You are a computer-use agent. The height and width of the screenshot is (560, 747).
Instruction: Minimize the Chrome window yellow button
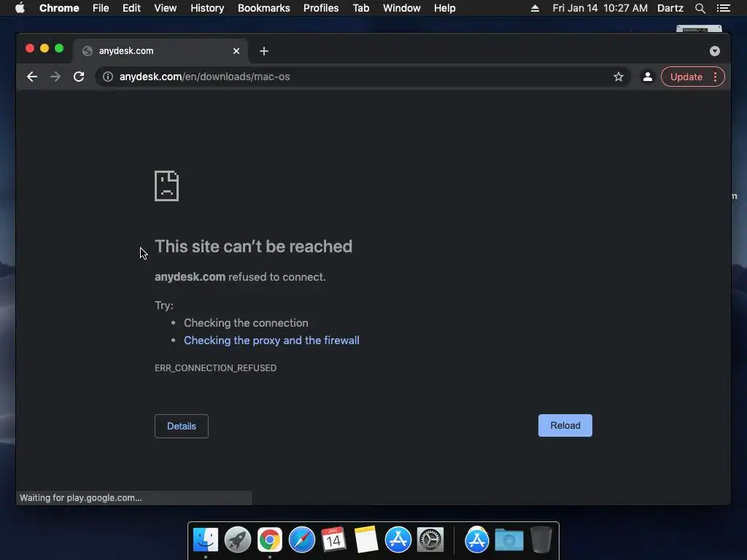[x=44, y=48]
